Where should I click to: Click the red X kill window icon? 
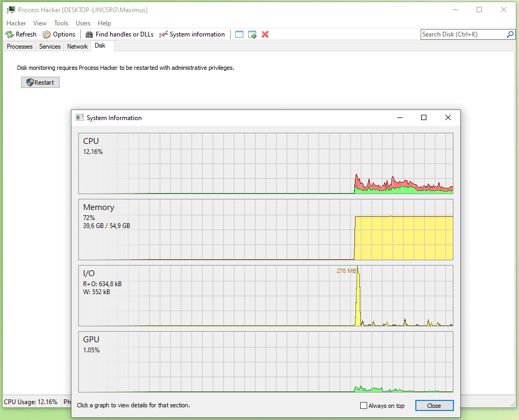point(265,34)
